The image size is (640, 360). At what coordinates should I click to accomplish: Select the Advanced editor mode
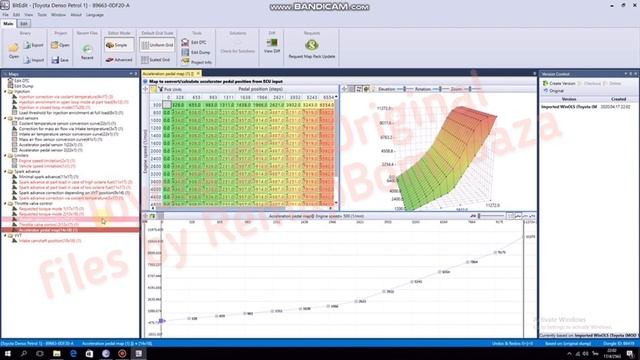point(118,60)
